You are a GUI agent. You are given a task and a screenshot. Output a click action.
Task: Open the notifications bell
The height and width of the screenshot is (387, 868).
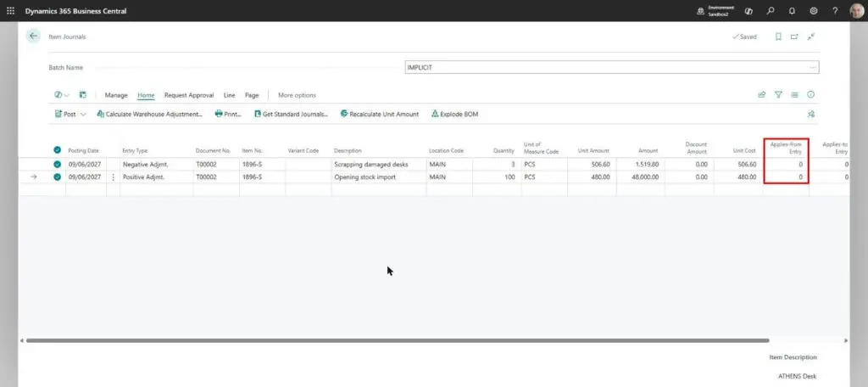pyautogui.click(x=792, y=10)
